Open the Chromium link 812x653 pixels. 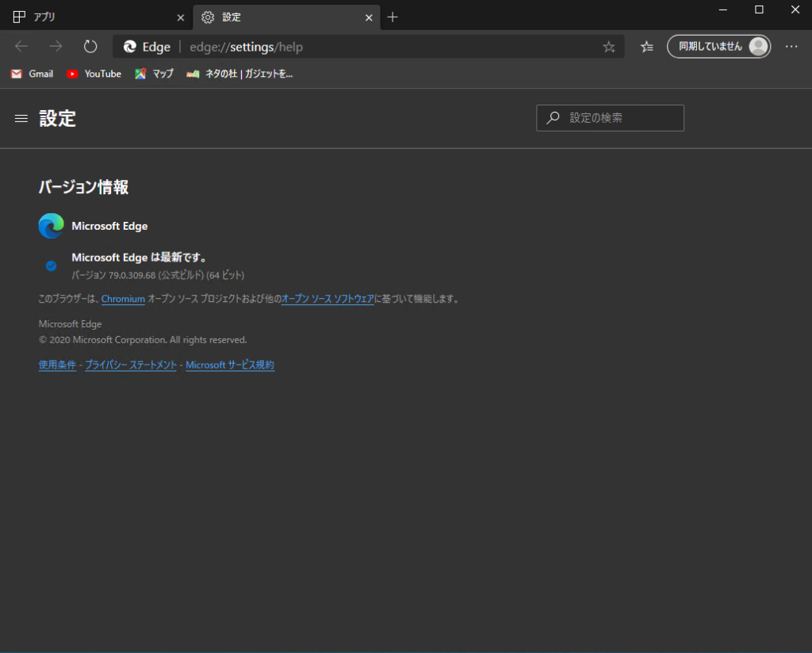[123, 299]
